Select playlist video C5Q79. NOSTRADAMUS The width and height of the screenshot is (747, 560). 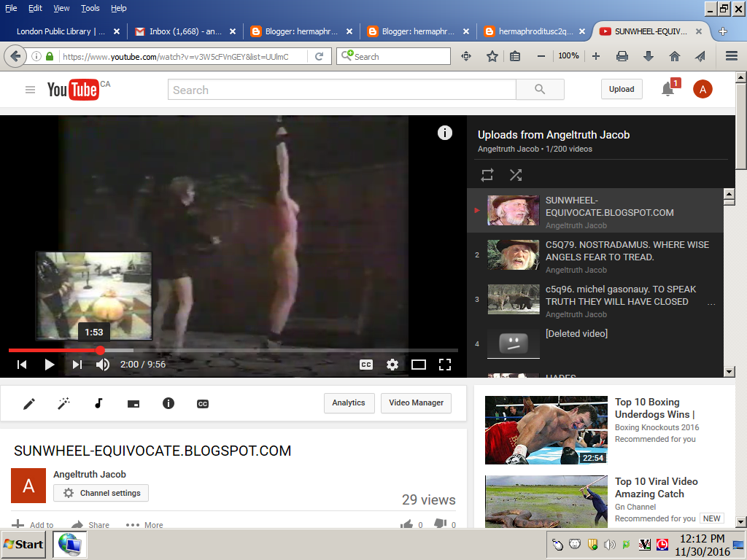click(x=595, y=256)
